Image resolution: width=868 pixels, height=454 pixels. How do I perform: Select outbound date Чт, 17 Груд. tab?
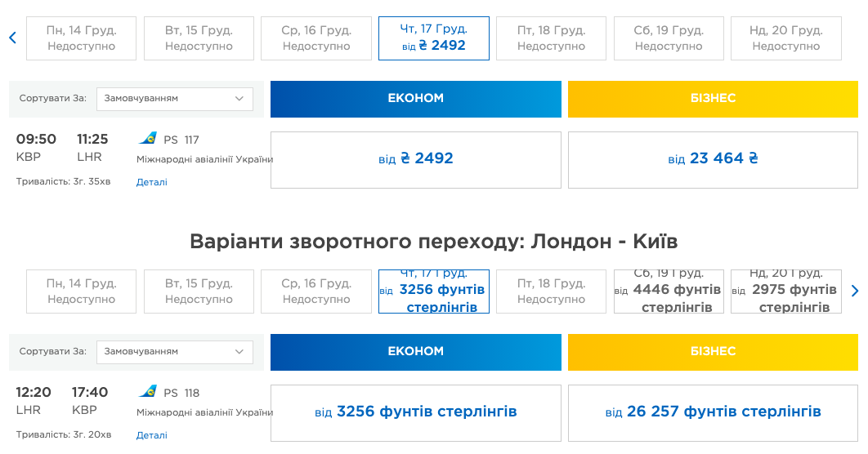[434, 38]
